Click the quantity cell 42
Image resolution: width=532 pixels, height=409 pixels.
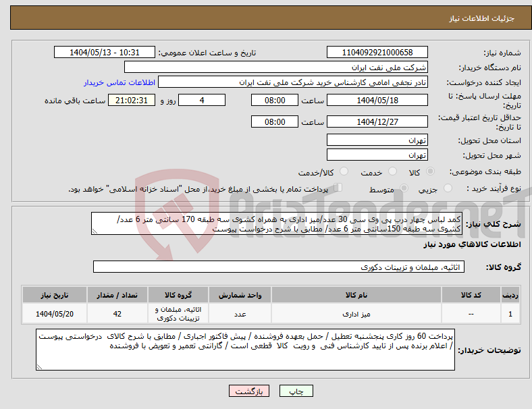tap(117, 314)
